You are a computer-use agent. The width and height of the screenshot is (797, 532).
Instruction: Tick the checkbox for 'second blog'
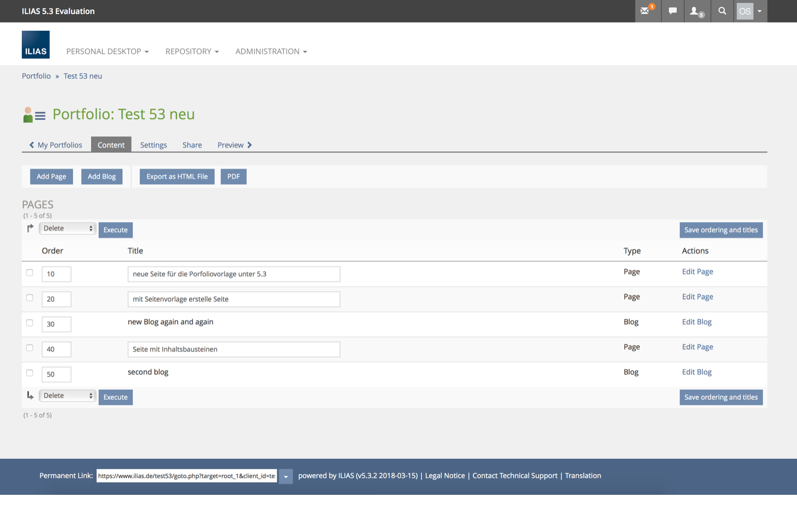[x=30, y=373]
